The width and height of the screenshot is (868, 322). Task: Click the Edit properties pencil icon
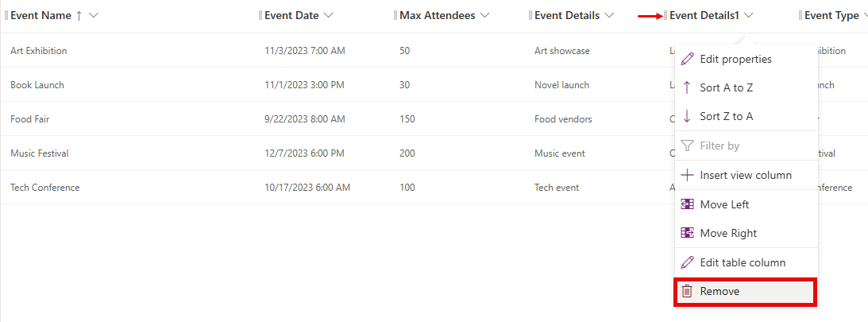[687, 59]
